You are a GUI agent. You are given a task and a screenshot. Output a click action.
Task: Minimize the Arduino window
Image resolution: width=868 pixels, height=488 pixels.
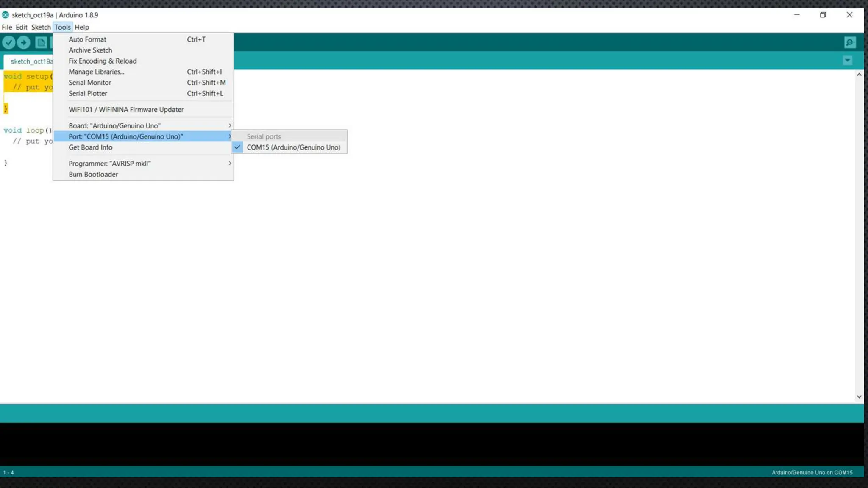point(797,15)
